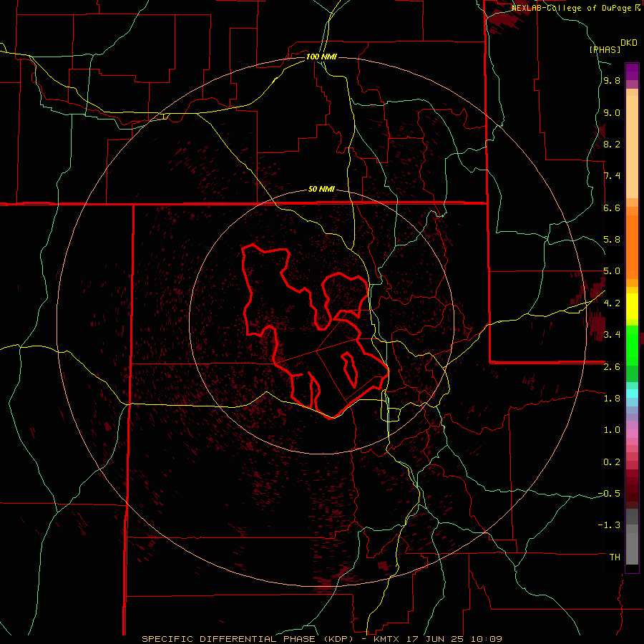
Task: Click the -0.5 legend value
Action: [609, 494]
